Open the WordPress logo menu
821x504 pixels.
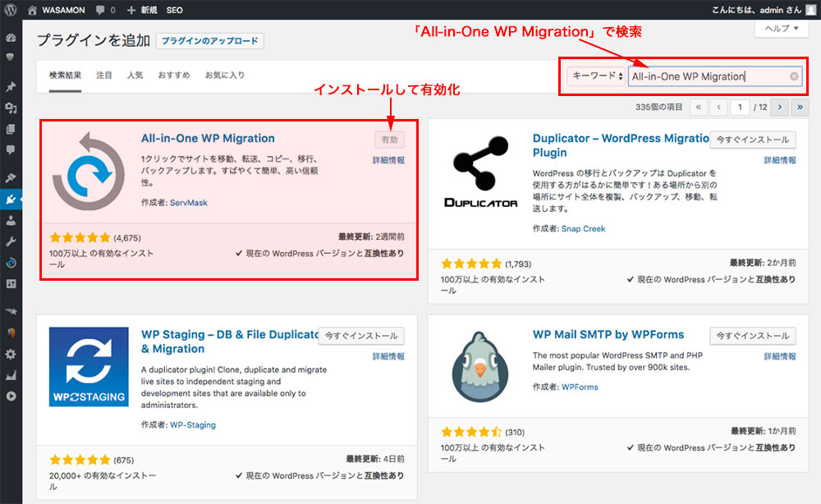(x=11, y=10)
